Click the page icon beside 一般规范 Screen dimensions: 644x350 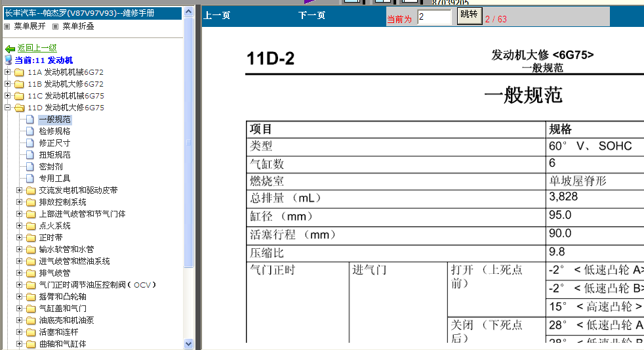pos(30,120)
